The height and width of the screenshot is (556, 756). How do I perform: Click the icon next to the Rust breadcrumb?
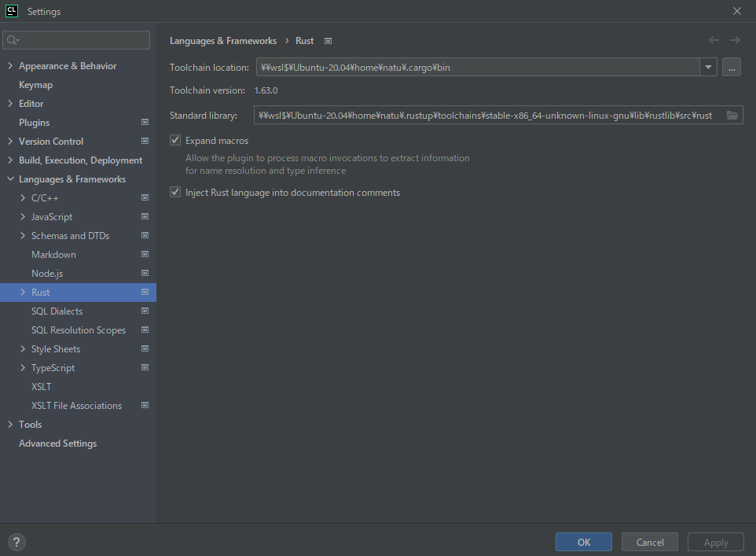point(327,40)
